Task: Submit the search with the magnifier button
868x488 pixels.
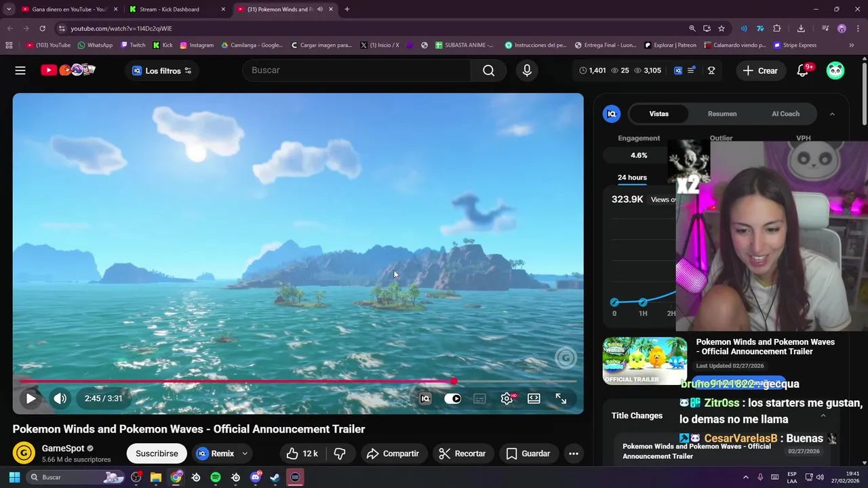Action: (x=488, y=70)
